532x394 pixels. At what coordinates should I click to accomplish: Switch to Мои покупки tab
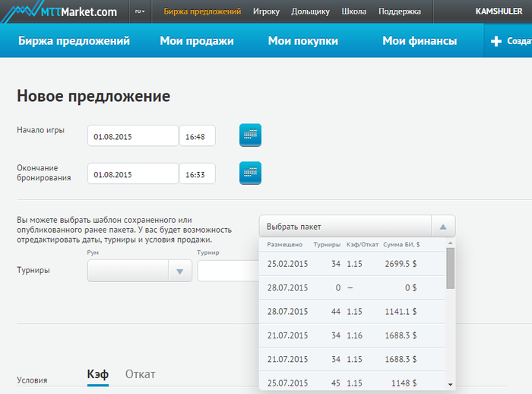(x=303, y=41)
